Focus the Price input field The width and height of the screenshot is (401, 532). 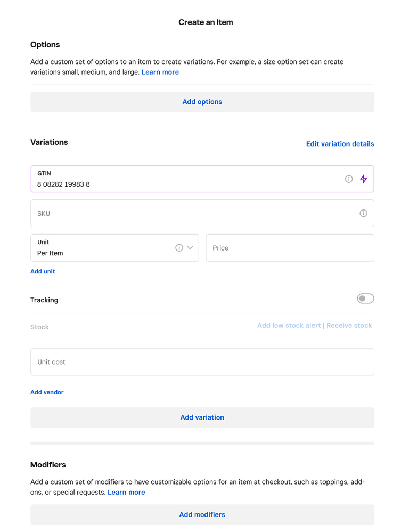(290, 248)
